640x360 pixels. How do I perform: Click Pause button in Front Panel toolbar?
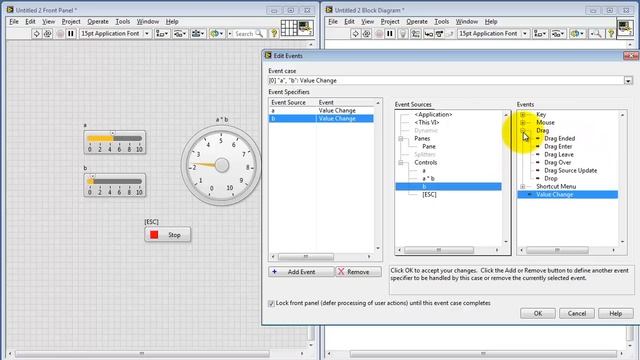coord(71,33)
